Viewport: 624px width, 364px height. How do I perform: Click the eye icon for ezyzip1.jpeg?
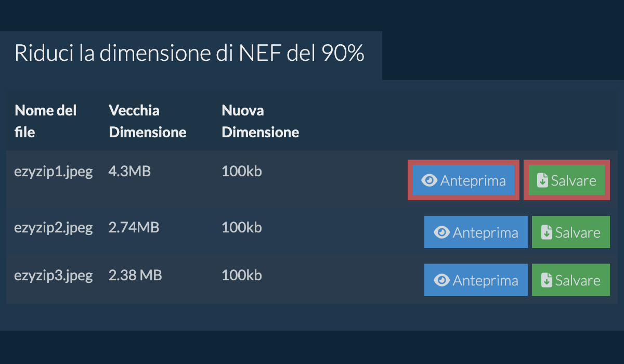(x=430, y=180)
